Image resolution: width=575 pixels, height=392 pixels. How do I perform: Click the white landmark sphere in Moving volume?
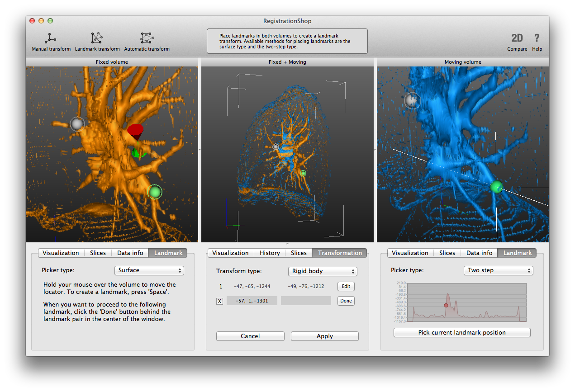click(x=412, y=101)
